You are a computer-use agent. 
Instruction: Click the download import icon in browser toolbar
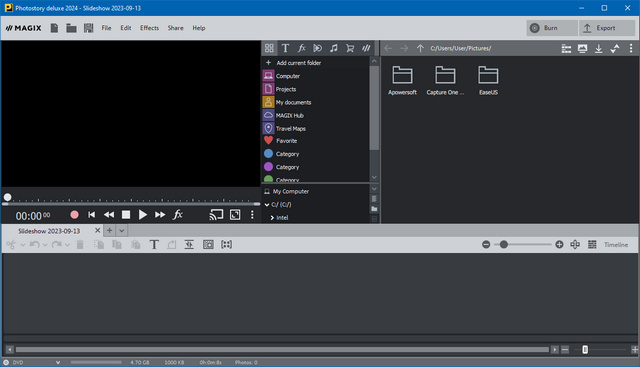[598, 49]
